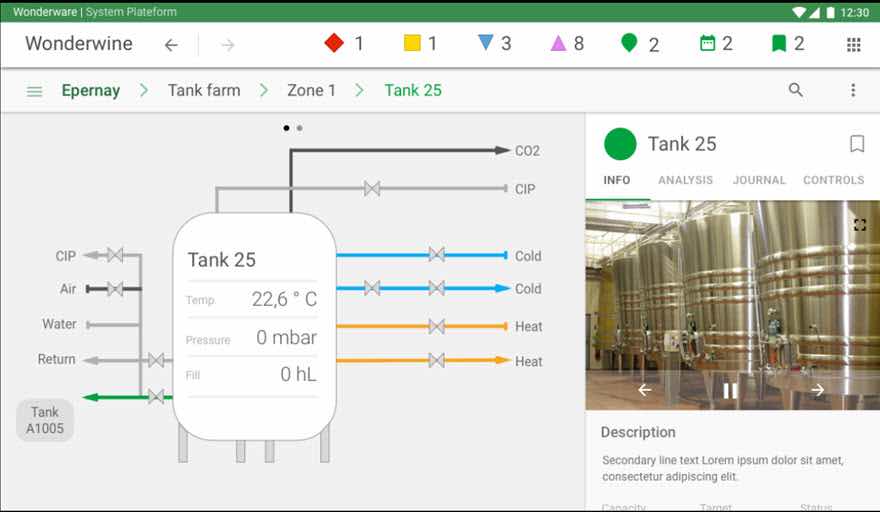Select the valve on the top CIP line
This screenshot has height=512, width=880.
[372, 189]
